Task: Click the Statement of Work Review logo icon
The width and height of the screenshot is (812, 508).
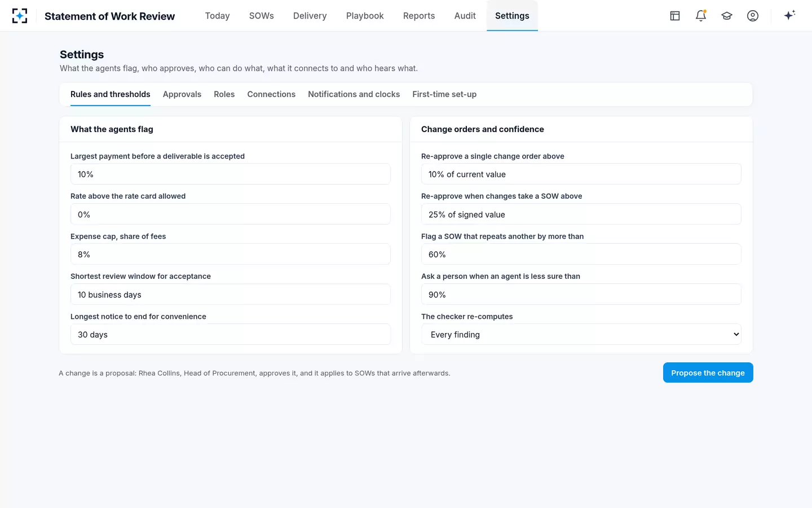Action: (20, 16)
